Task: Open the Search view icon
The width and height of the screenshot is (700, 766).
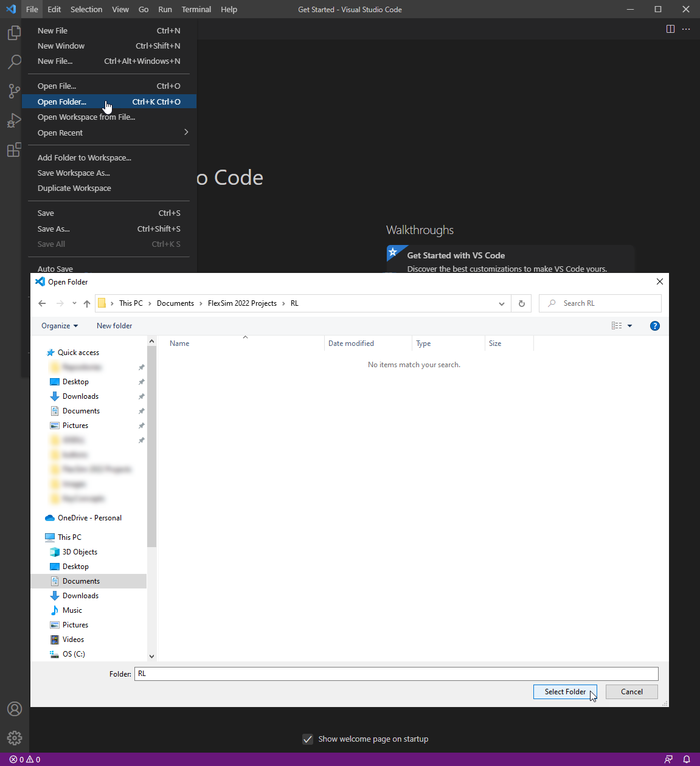Action: click(14, 62)
